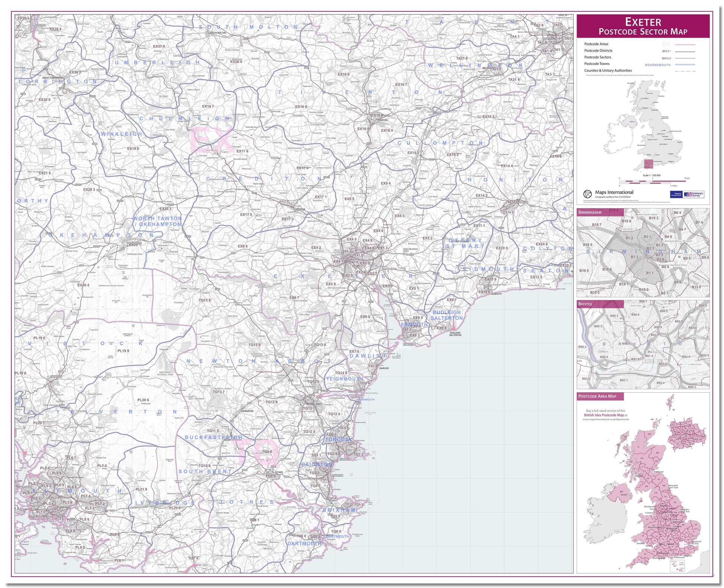Click the thick blue Postcode Towns line sample
Viewport: 724px width, 588px height.
[x=685, y=65]
